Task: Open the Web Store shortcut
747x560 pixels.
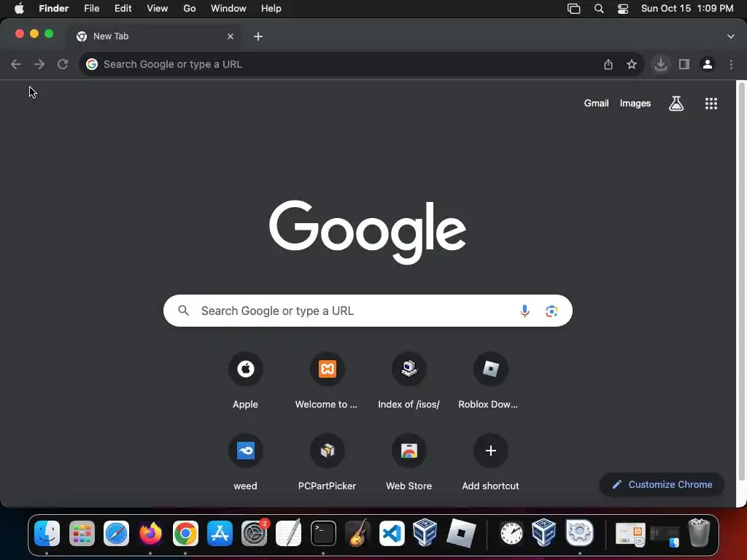Action: point(409,462)
